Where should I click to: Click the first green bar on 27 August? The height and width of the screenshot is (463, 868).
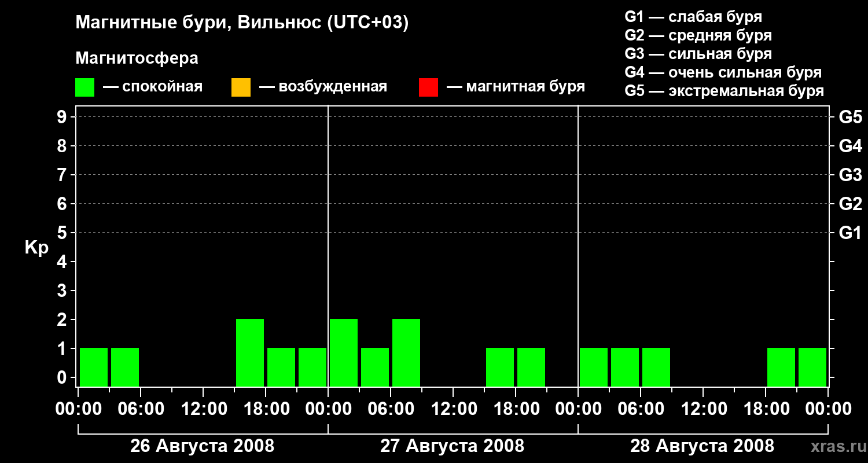344,352
